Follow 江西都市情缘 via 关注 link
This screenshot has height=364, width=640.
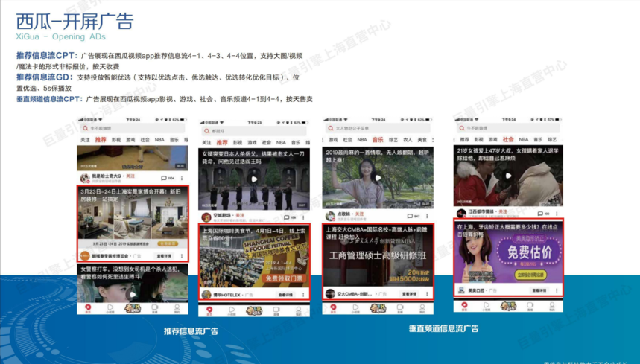tap(503, 211)
